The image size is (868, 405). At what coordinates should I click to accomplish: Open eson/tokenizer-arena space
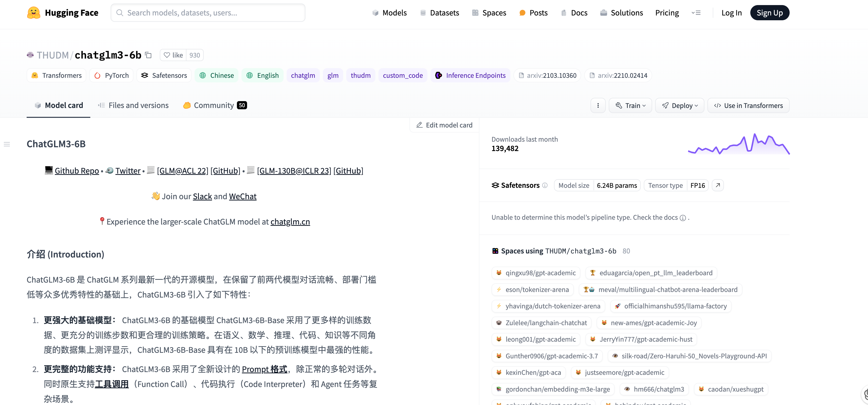coord(532,289)
